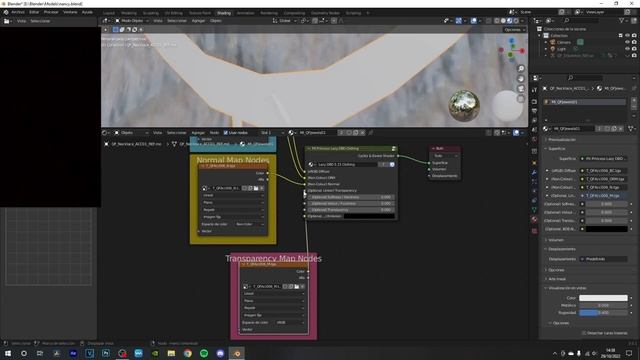Open Google Chrome from the taskbar
This screenshot has width=640, height=360.
click(187, 353)
